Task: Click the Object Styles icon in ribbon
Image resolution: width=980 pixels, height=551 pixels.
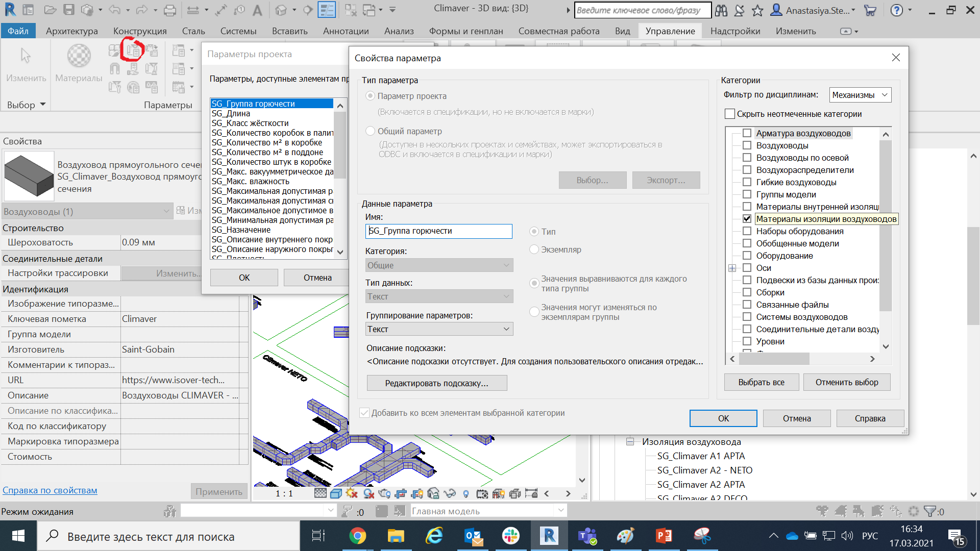Action: click(x=115, y=51)
